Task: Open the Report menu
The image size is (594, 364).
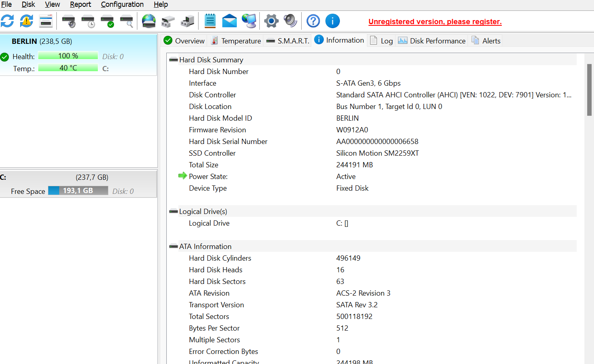Action: tap(80, 4)
